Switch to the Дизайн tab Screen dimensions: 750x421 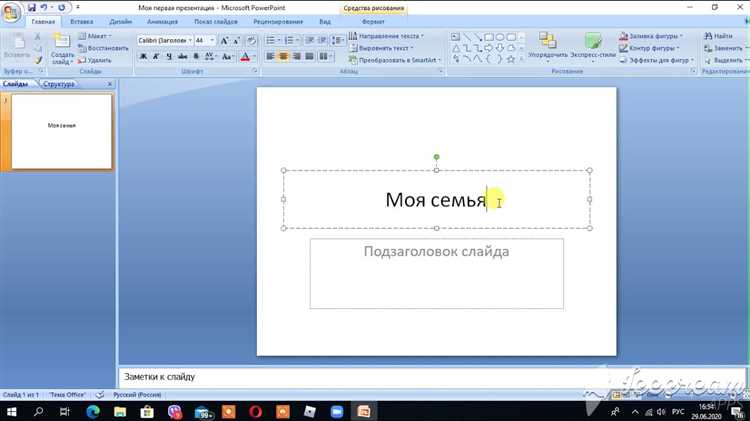120,22
